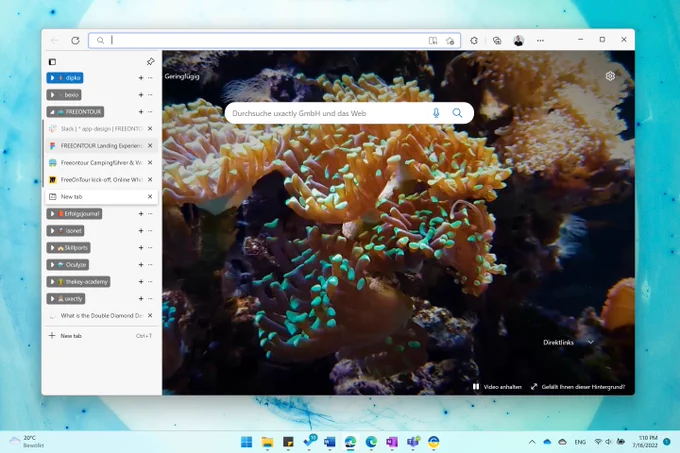Image resolution: width=680 pixels, height=453 pixels.
Task: Click New tab button with Ctrl+T hint
Action: coord(101,336)
